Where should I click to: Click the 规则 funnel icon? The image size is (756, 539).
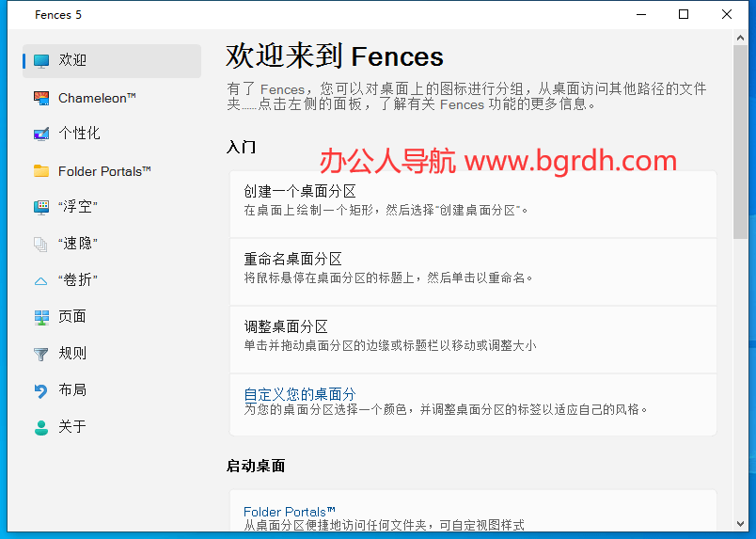coord(41,355)
